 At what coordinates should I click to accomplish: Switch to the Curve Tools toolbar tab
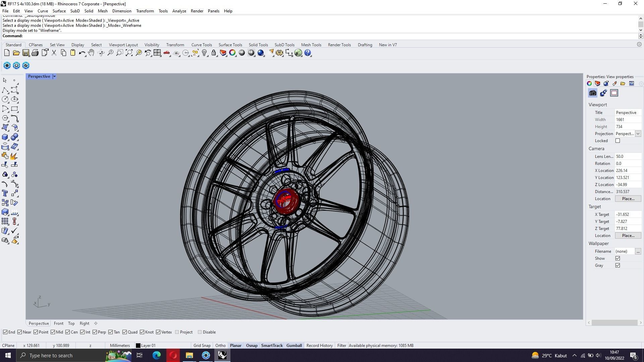202,45
